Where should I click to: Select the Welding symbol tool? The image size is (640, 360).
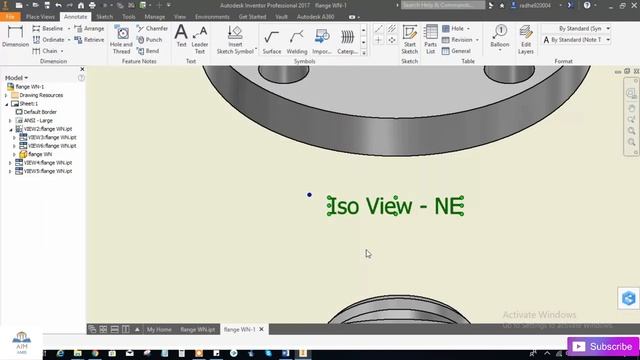tap(297, 42)
